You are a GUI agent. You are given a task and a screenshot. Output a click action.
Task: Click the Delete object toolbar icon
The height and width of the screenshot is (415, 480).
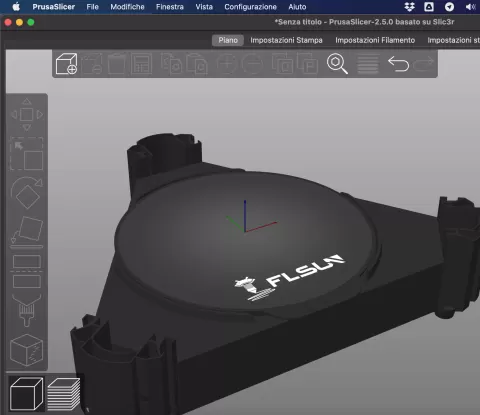pyautogui.click(x=92, y=63)
